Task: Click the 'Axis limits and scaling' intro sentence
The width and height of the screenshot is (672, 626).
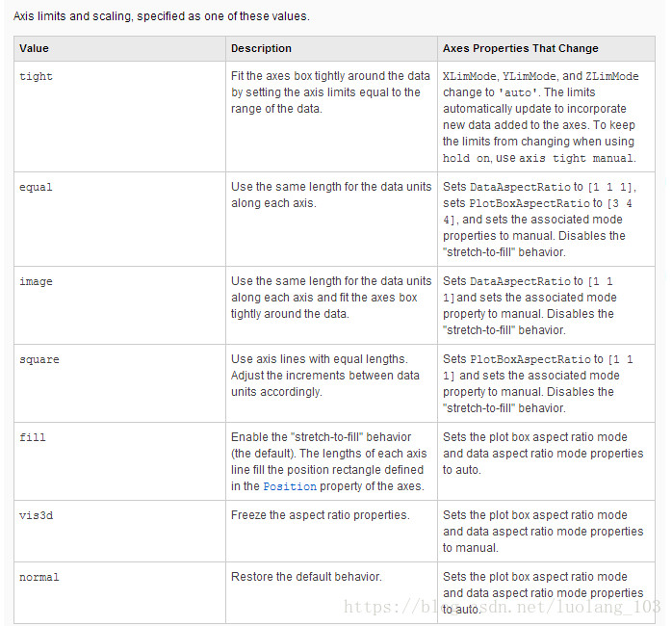Action: pyautogui.click(x=161, y=16)
